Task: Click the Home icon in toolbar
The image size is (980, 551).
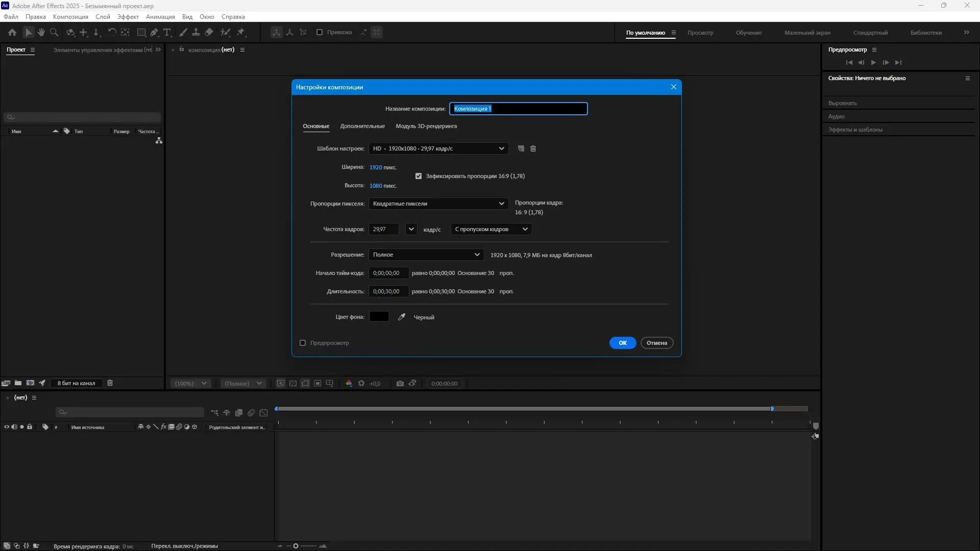Action: (x=12, y=32)
